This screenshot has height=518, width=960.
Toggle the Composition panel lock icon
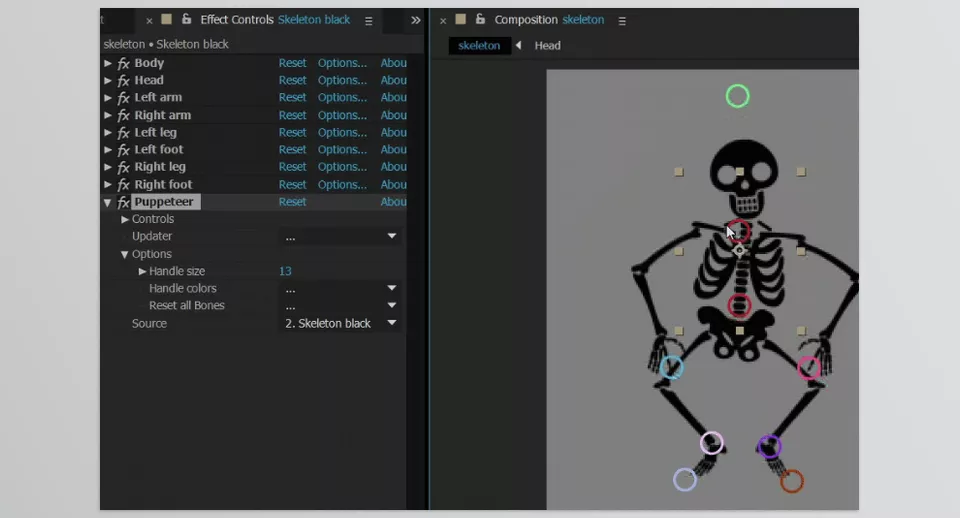pos(481,20)
